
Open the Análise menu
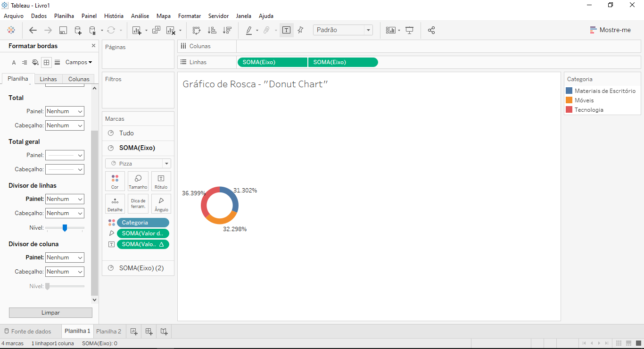[x=140, y=16]
